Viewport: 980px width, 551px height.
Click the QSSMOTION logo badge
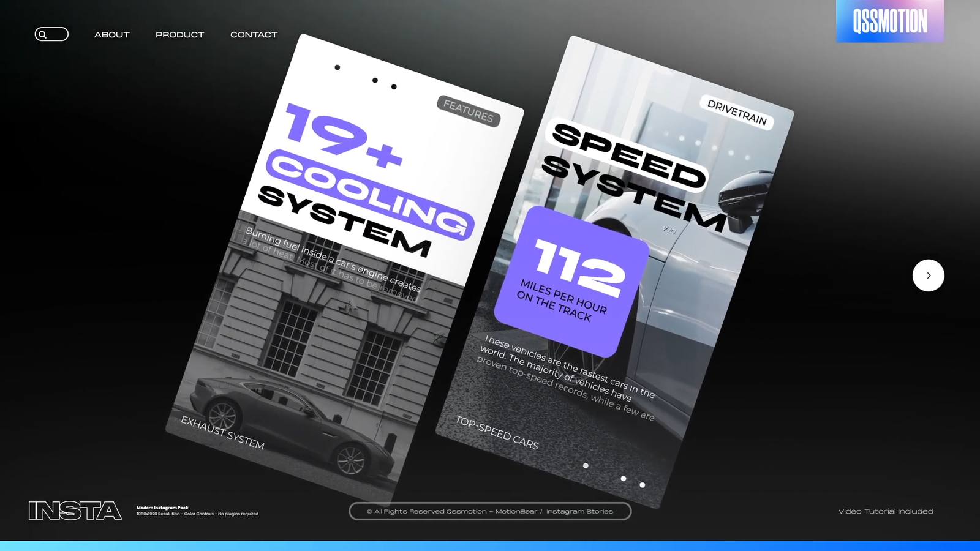coord(890,21)
